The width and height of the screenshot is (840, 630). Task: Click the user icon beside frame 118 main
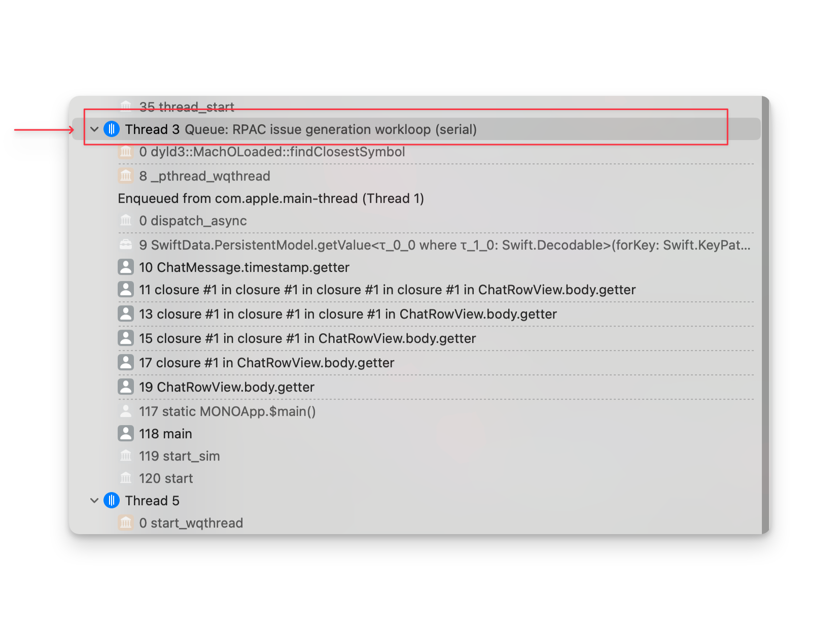pos(126,434)
